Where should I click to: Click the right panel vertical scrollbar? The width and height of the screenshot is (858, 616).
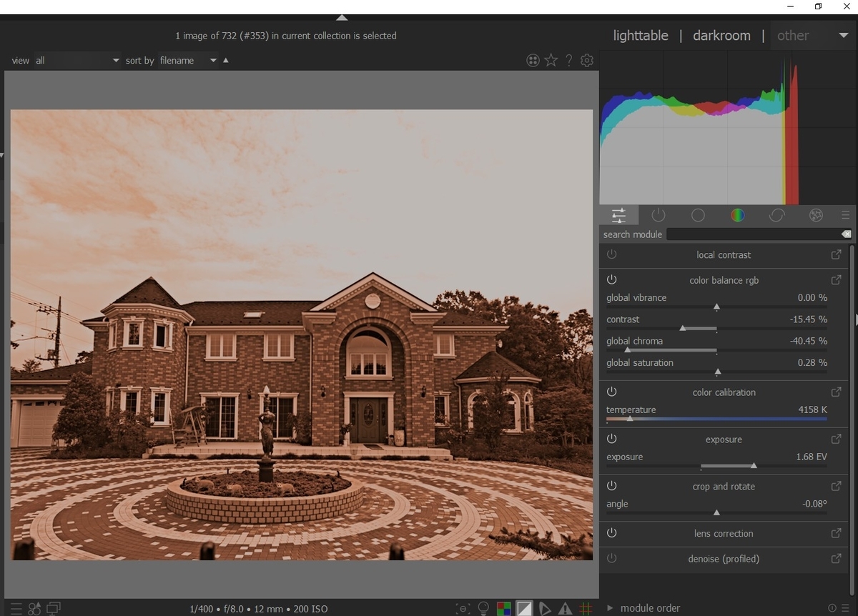[x=852, y=422]
